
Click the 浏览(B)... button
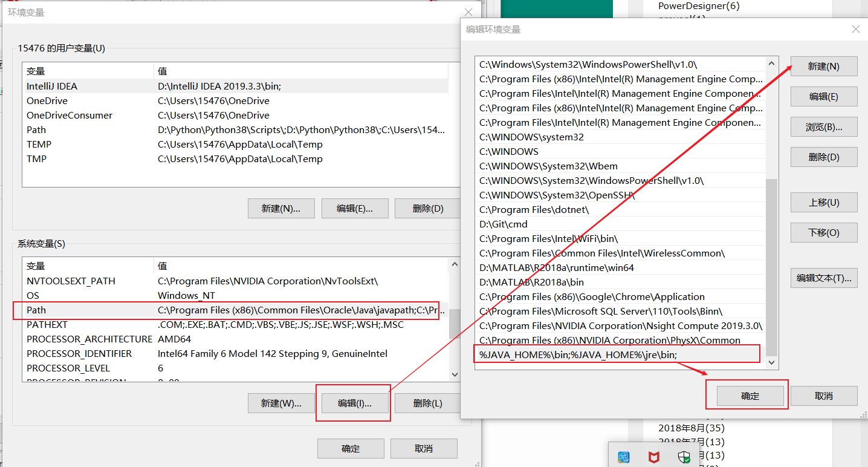tap(824, 127)
